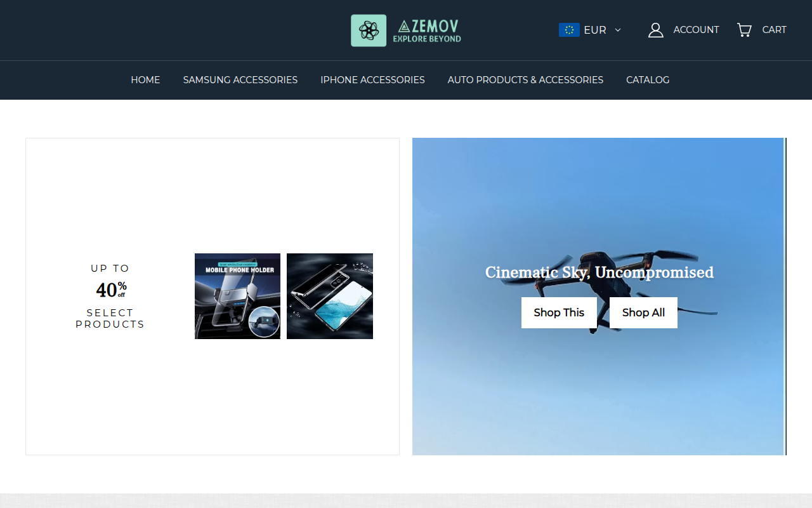This screenshot has height=508, width=812.
Task: Go to the Home menu item
Action: click(x=145, y=80)
